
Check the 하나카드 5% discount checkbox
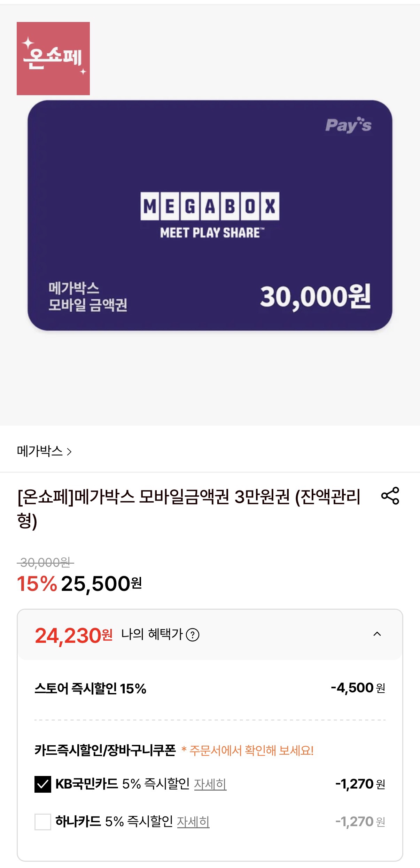(x=43, y=822)
